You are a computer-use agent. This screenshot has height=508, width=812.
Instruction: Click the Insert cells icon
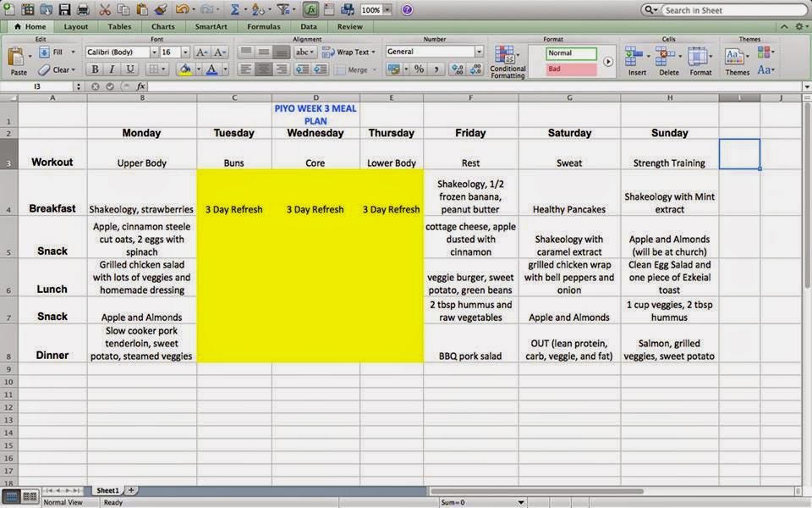634,56
